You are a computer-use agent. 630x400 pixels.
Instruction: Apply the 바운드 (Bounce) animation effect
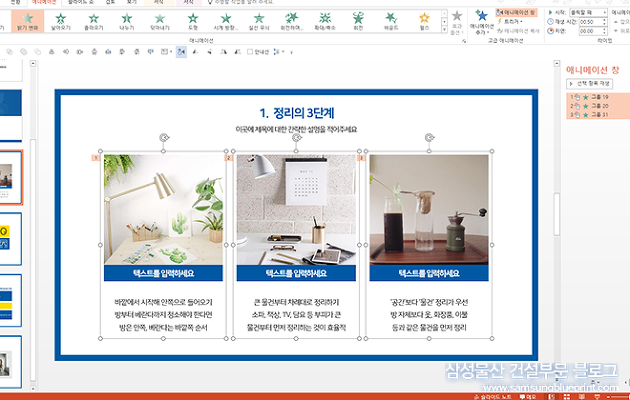391,21
